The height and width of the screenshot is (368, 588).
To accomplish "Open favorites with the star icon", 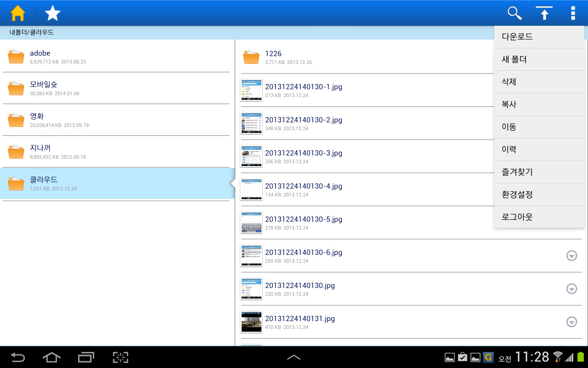I will coord(53,13).
